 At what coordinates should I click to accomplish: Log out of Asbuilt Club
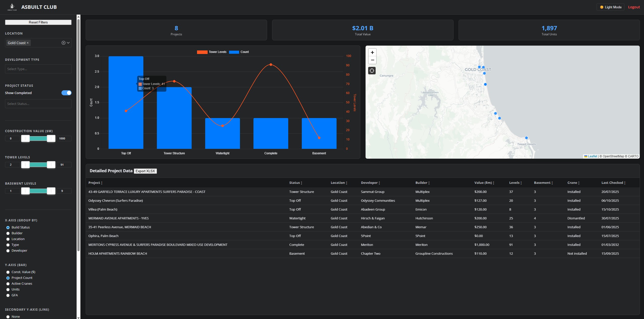(634, 7)
